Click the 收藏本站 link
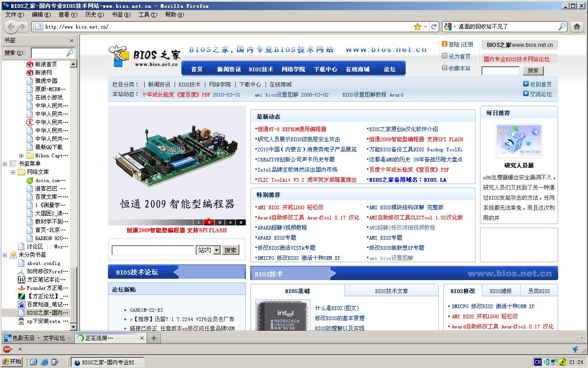 tap(459, 68)
